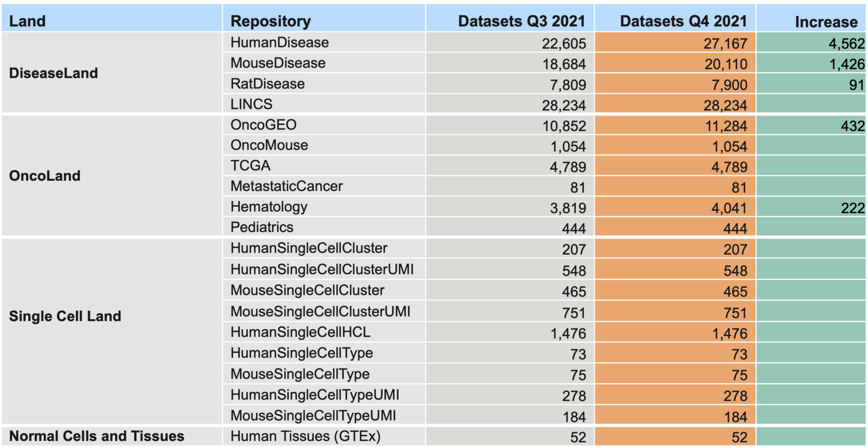Click the Single Cell Land group cell
868x447 pixels.
pyautogui.click(x=65, y=316)
